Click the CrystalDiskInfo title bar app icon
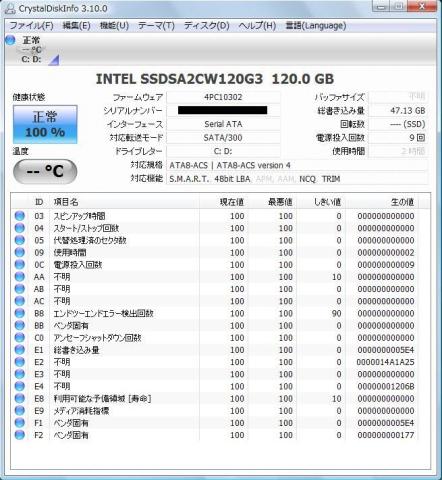Screen dimensions: 442x480 tap(10, 8)
